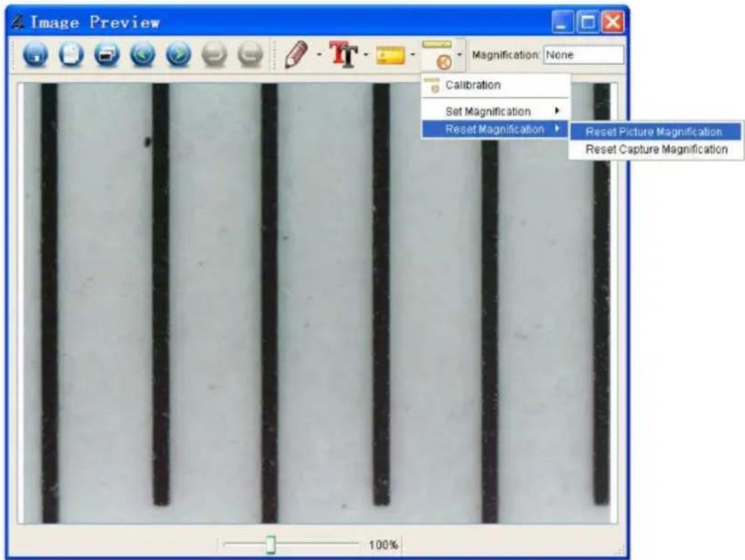Choose Calibration from the dropdown menu
Viewport: 745px width, 560px height.
coord(495,85)
